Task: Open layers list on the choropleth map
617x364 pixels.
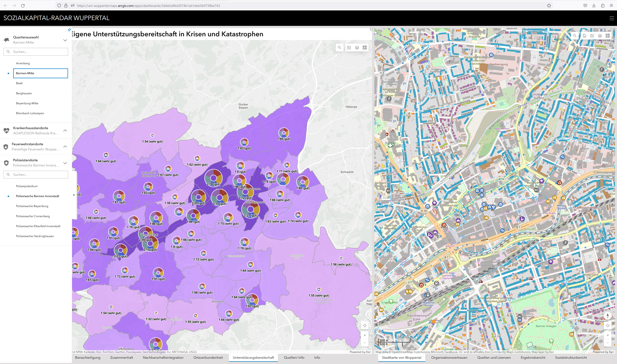Action: 357,48
